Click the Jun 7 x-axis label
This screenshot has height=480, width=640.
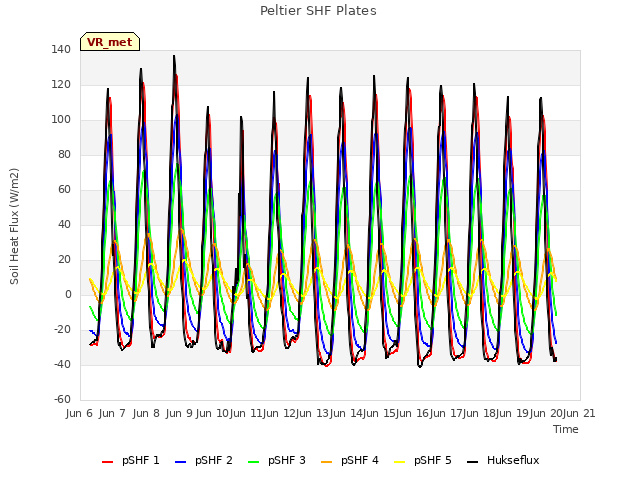[112, 414]
